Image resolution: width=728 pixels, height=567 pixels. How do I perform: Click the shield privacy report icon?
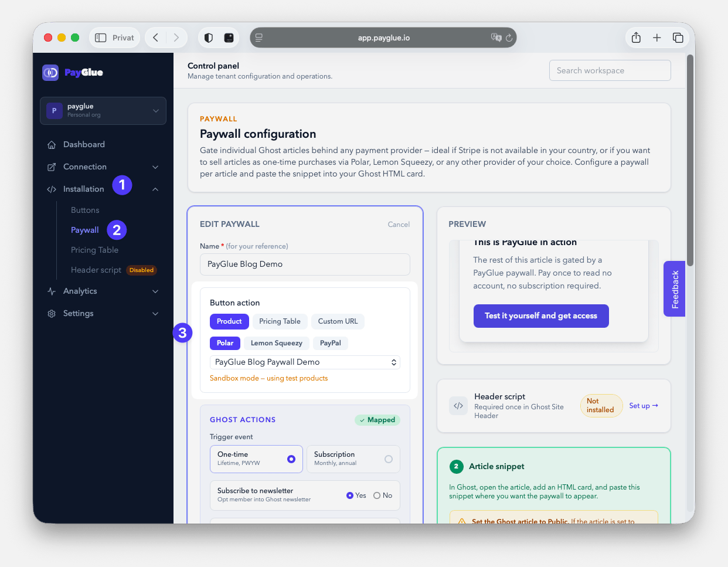pos(208,38)
